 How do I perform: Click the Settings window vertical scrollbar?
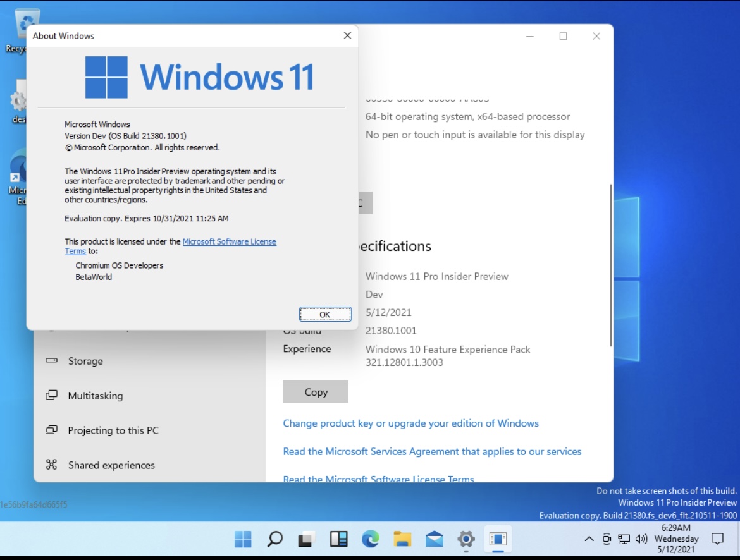point(611,265)
